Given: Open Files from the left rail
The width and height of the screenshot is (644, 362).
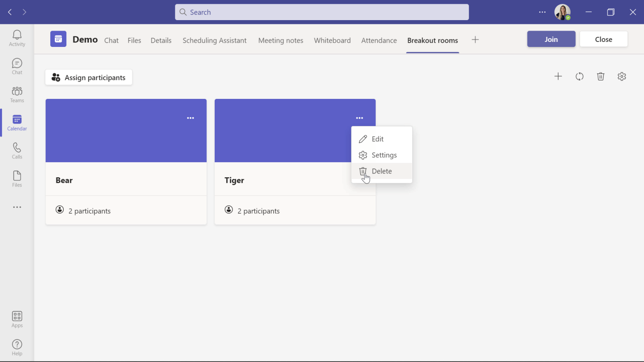Looking at the screenshot, I should click(x=17, y=178).
